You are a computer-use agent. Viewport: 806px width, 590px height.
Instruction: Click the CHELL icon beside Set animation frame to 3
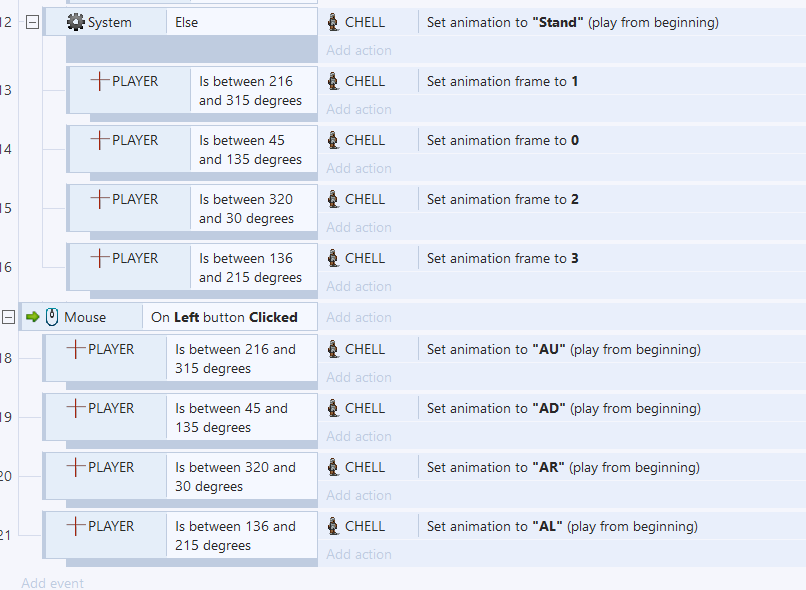pyautogui.click(x=333, y=258)
